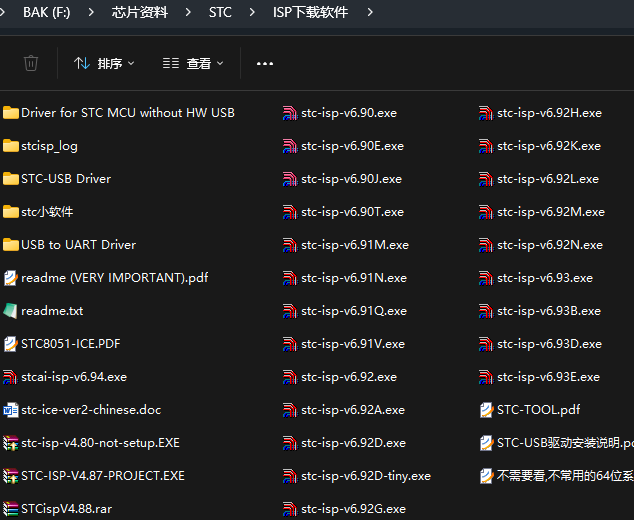
Task: Select stc-isp-v6.90.exe icon
Action: (290, 113)
